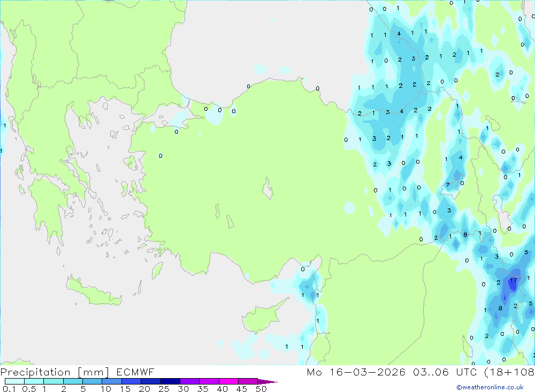Pick the blue legend swatch between 10 and 15
Image resolution: width=535 pixels, height=392 pixels.
click(x=112, y=381)
